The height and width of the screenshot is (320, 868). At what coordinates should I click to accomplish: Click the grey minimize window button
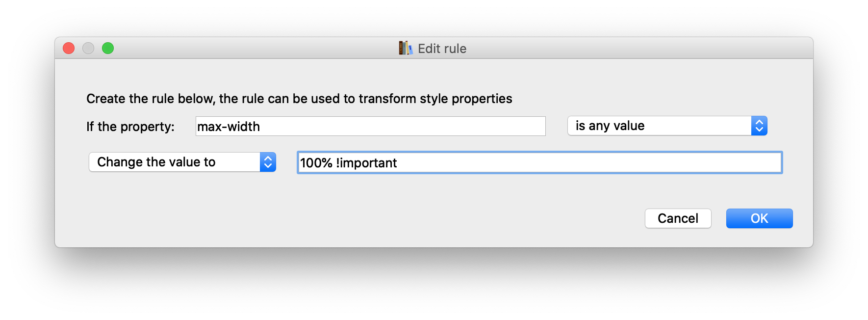coord(88,48)
